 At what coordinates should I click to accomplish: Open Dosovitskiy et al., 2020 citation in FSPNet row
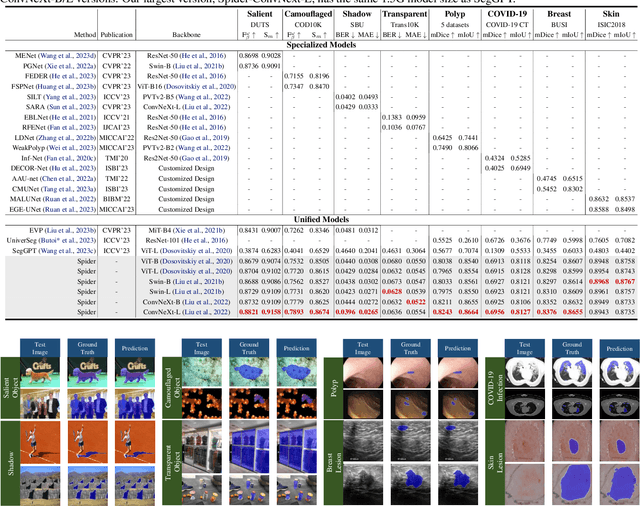click(198, 87)
